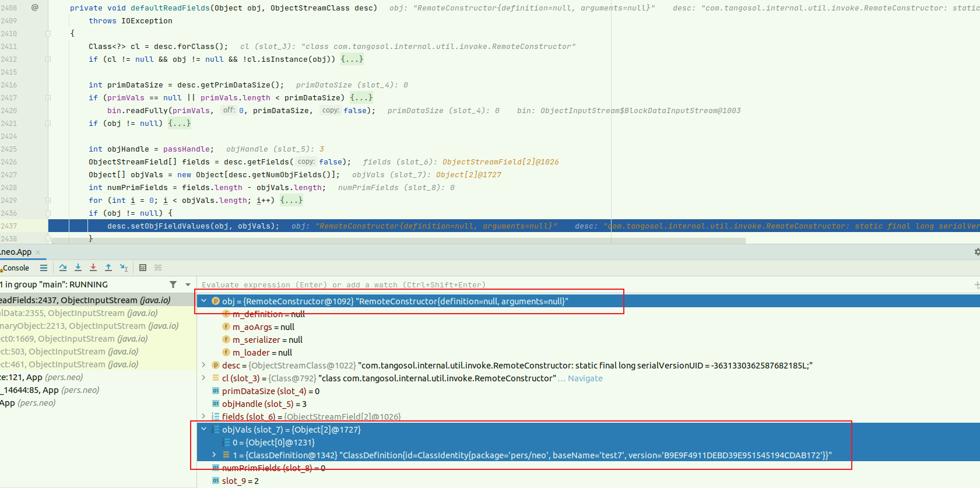Toggle the fold marker at line 2436
Viewport: 980px width, 488px height.
tap(48, 213)
